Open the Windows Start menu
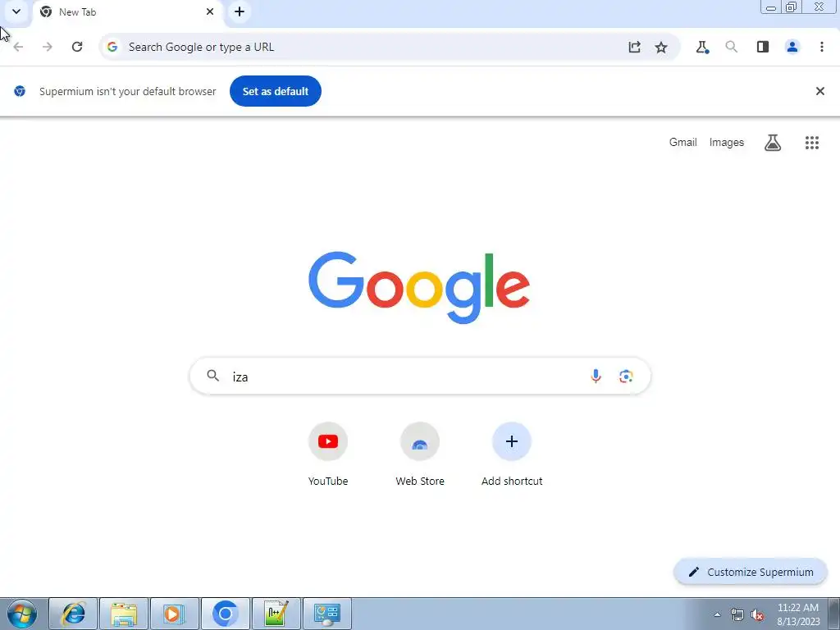Viewport: 840px width, 630px height. coord(22,614)
